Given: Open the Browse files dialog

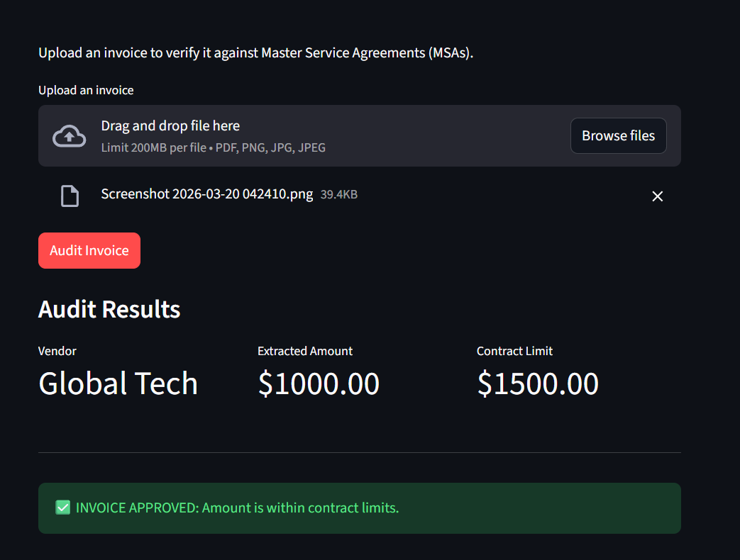Looking at the screenshot, I should coord(618,136).
